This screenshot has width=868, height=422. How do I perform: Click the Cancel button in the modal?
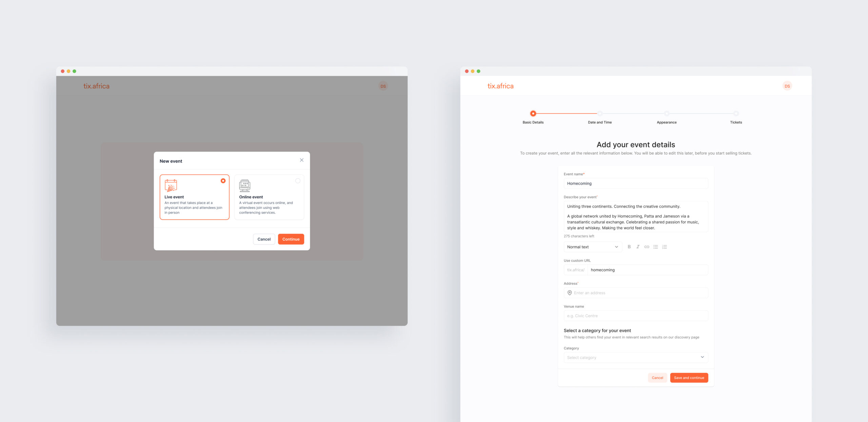point(264,239)
